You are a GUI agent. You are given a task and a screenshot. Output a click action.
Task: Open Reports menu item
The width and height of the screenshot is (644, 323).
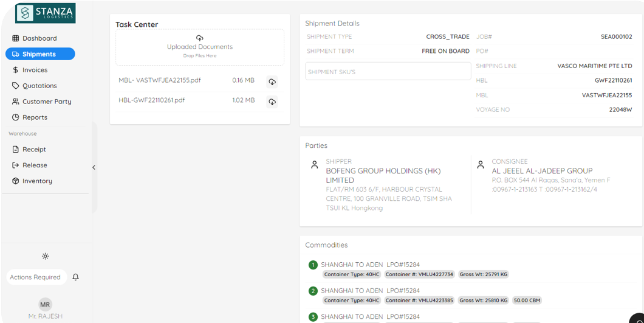pyautogui.click(x=40, y=117)
